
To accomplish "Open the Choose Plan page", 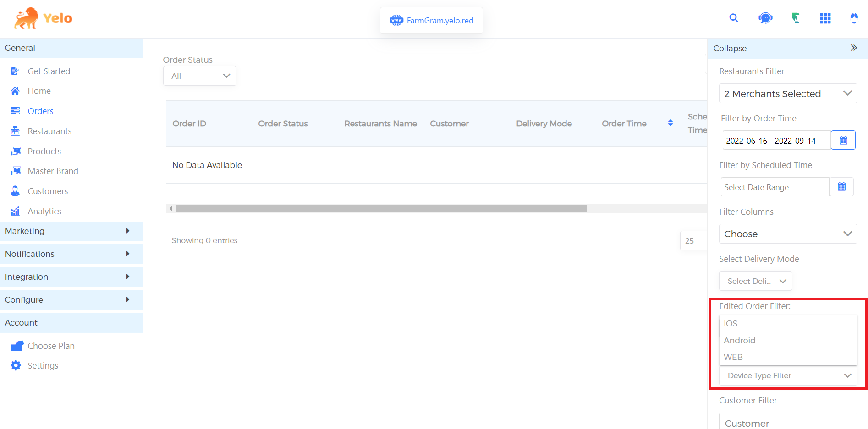I will (51, 346).
